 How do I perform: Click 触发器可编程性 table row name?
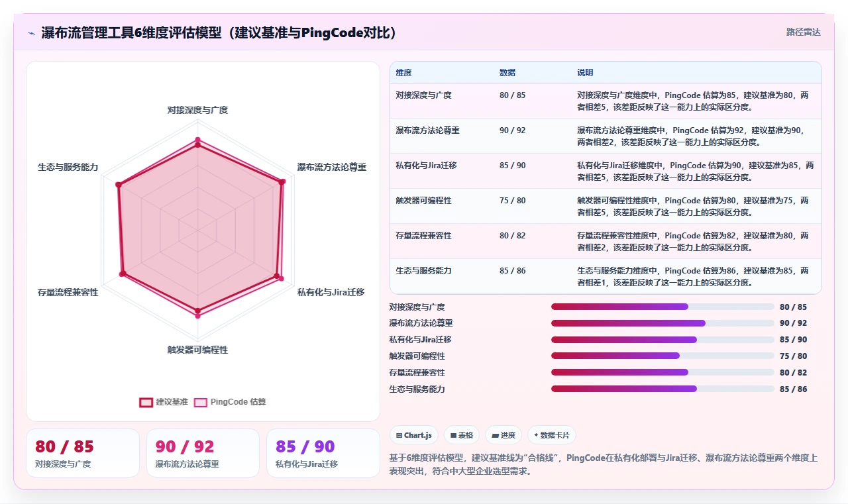click(x=423, y=201)
